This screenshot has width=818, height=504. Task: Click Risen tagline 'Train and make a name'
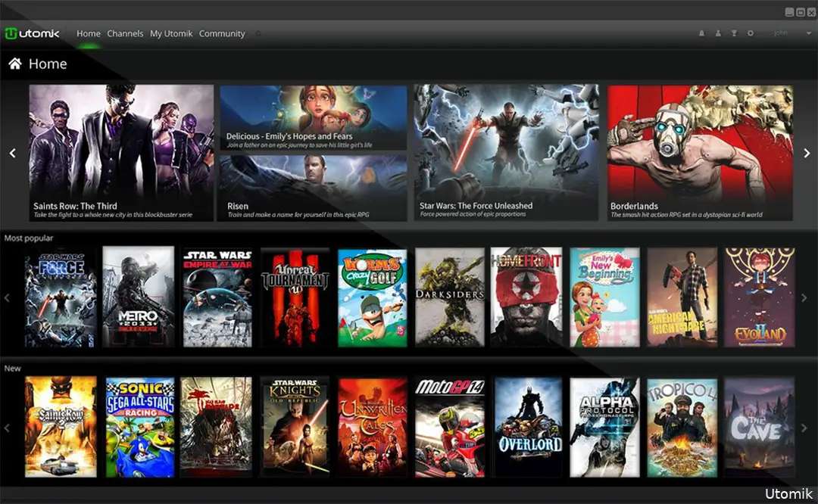tap(298, 215)
